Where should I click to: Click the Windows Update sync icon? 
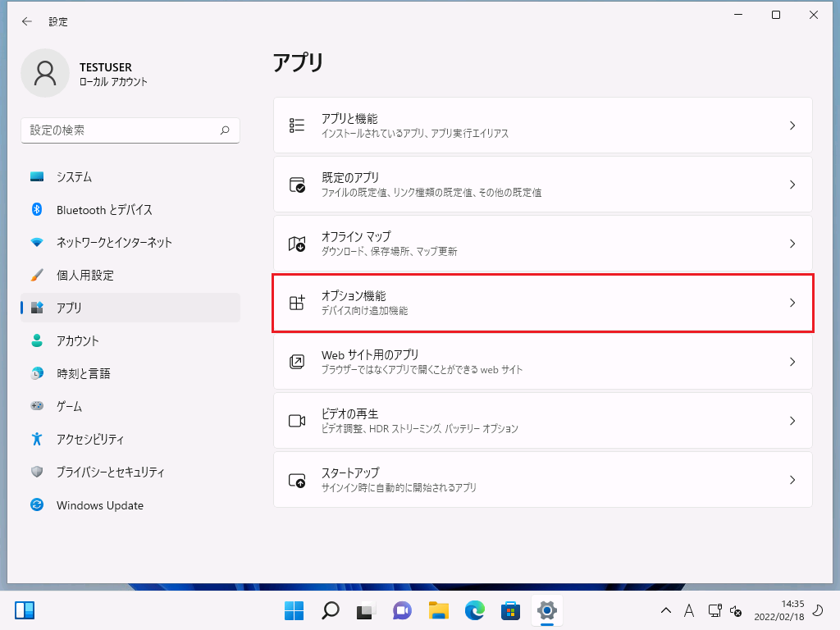pos(37,505)
